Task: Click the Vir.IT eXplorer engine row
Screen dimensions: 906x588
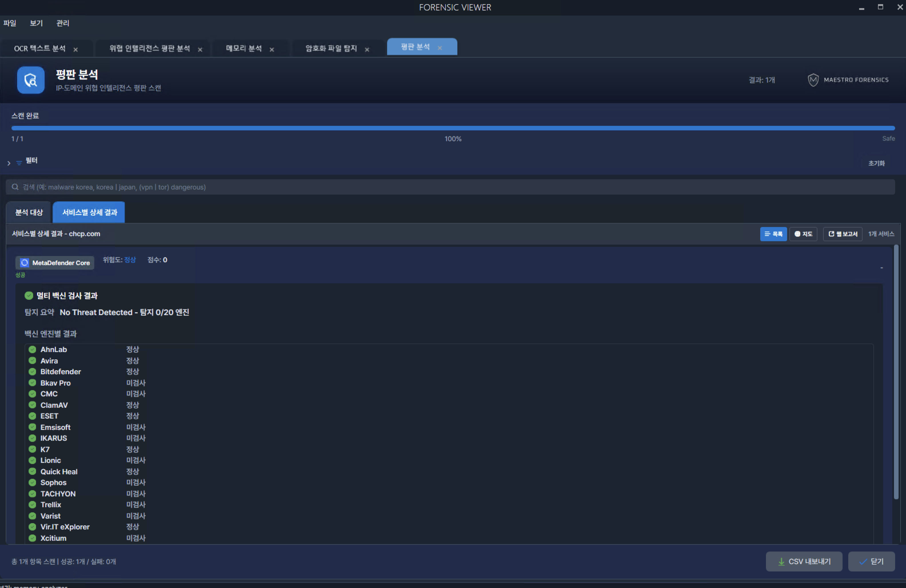Action: [x=449, y=527]
